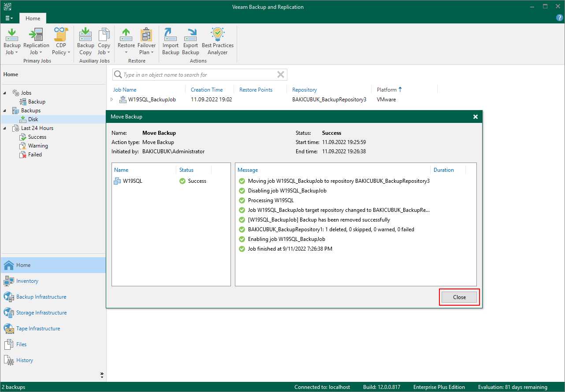Clear the search box with the X icon
Image resolution: width=565 pixels, height=392 pixels.
[281, 74]
